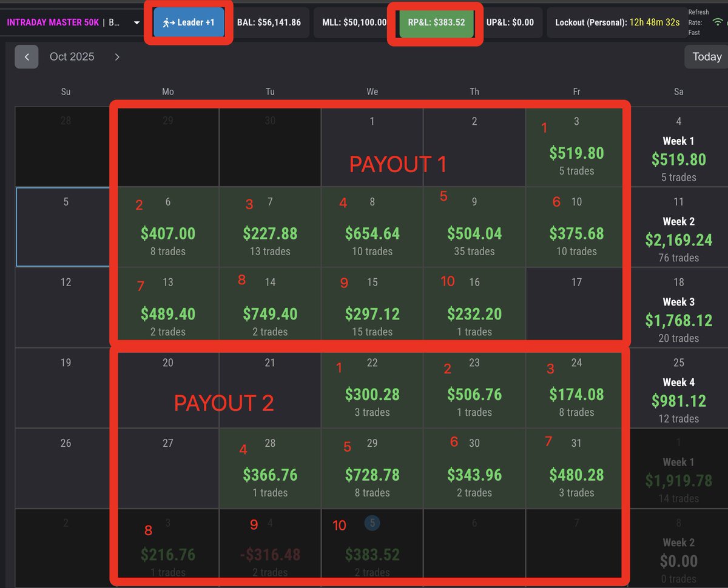This screenshot has height=588, width=728.
Task: Open the Oct 6 day showing $407.00
Action: [x=168, y=227]
